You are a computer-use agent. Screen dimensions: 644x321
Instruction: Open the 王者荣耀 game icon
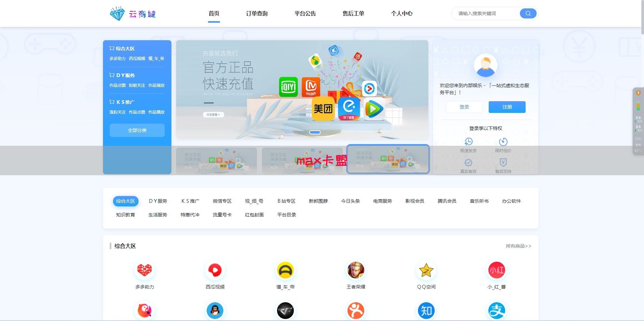click(356, 270)
